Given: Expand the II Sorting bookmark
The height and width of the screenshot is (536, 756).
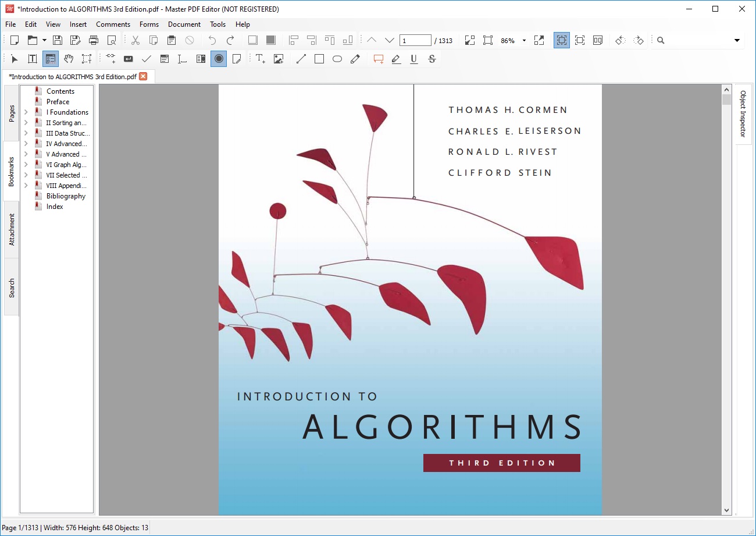Looking at the screenshot, I should 26,123.
